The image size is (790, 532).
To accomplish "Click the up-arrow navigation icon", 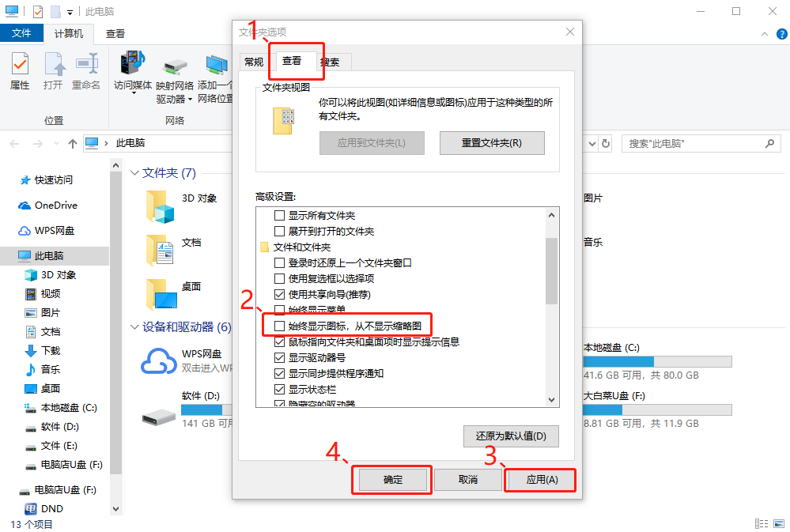I will [x=73, y=144].
